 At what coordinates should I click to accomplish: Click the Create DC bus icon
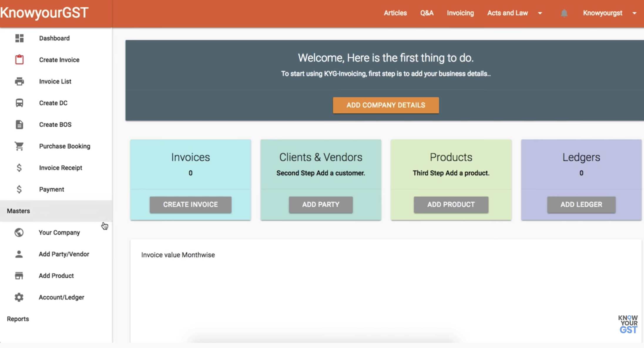click(19, 103)
